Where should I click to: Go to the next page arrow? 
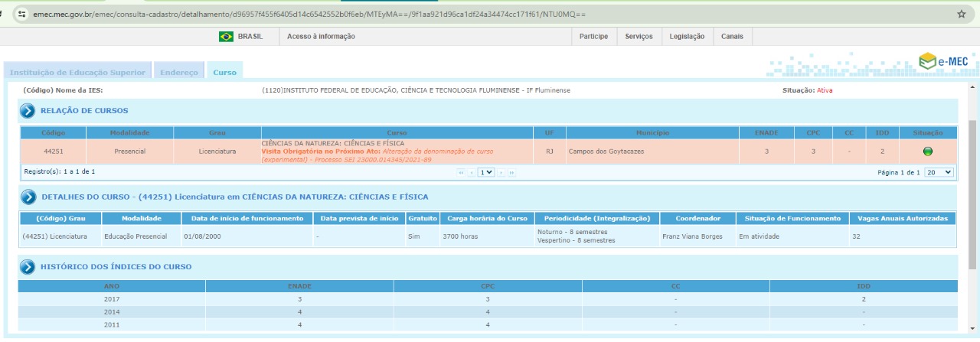[501, 173]
